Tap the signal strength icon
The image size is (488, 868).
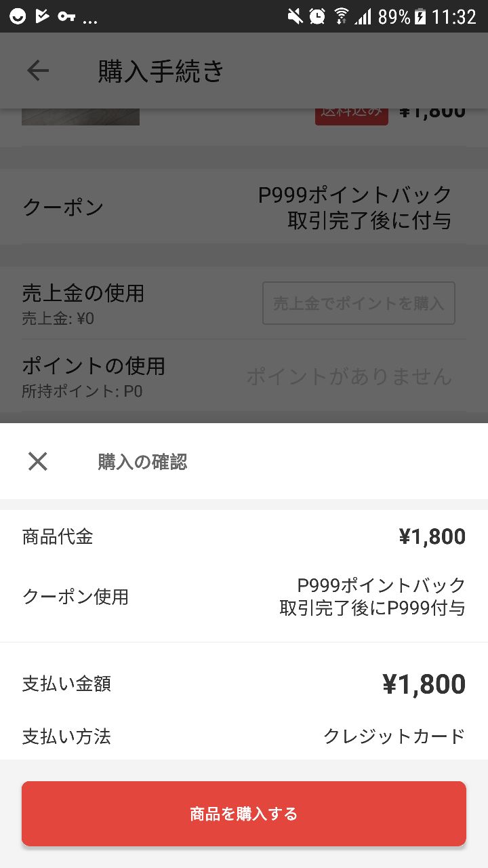click(x=363, y=16)
